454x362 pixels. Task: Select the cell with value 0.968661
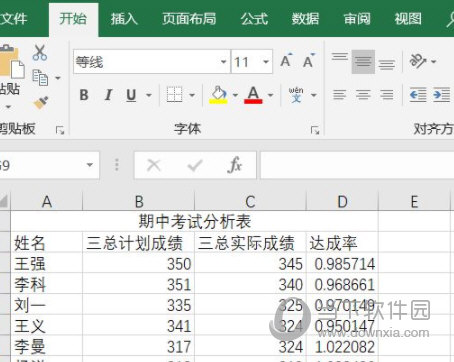click(x=342, y=284)
